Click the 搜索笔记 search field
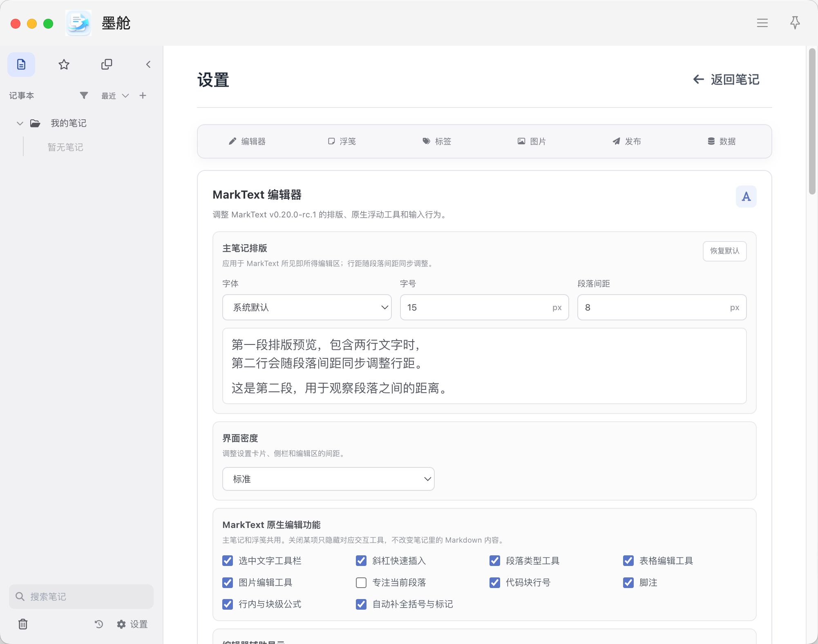This screenshot has width=818, height=644. (81, 597)
